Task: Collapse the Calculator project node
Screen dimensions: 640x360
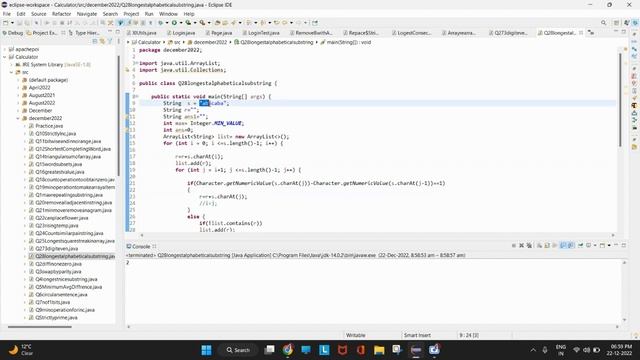Action: click(x=5, y=57)
